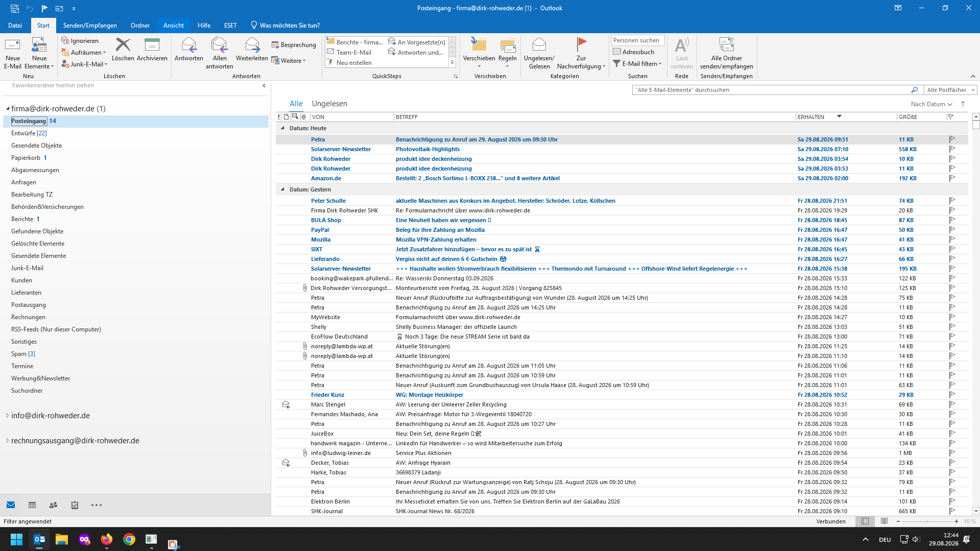Image resolution: width=980 pixels, height=551 pixels.
Task: Flag the Frieder Kunz message
Action: click(952, 395)
